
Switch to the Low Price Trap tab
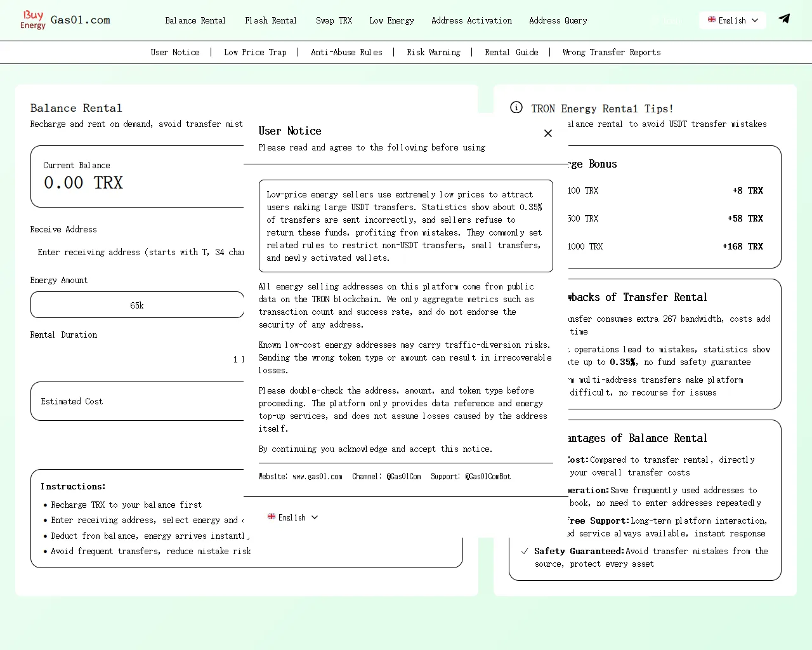click(x=255, y=52)
